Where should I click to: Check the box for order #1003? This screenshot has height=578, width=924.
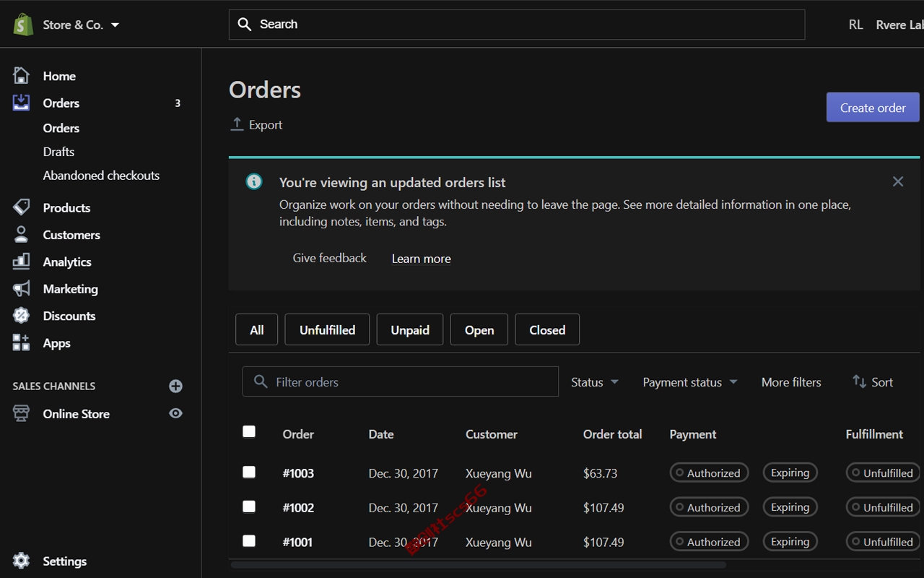(x=249, y=472)
